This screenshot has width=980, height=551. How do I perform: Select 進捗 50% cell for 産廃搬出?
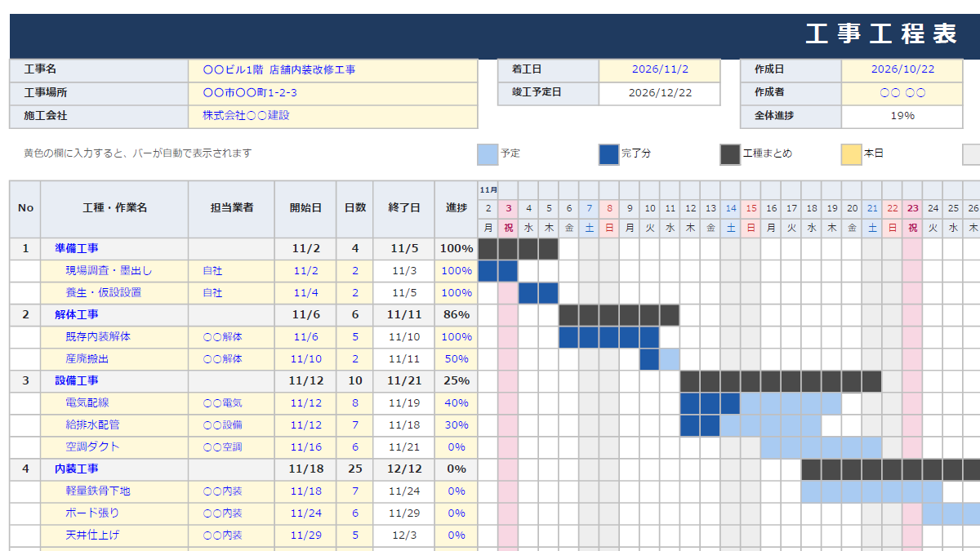point(457,359)
